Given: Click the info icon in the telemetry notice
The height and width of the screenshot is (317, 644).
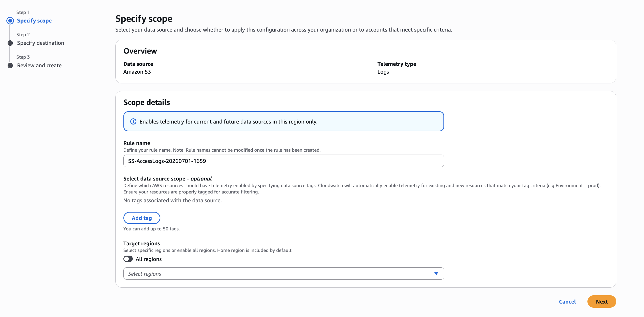Looking at the screenshot, I should point(133,122).
